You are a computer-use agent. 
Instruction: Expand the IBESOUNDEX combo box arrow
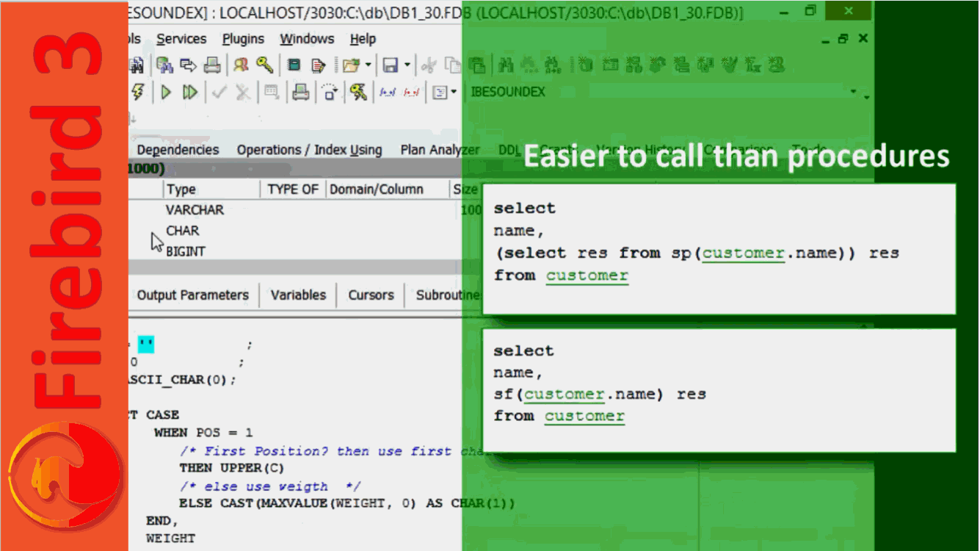pos(853,92)
